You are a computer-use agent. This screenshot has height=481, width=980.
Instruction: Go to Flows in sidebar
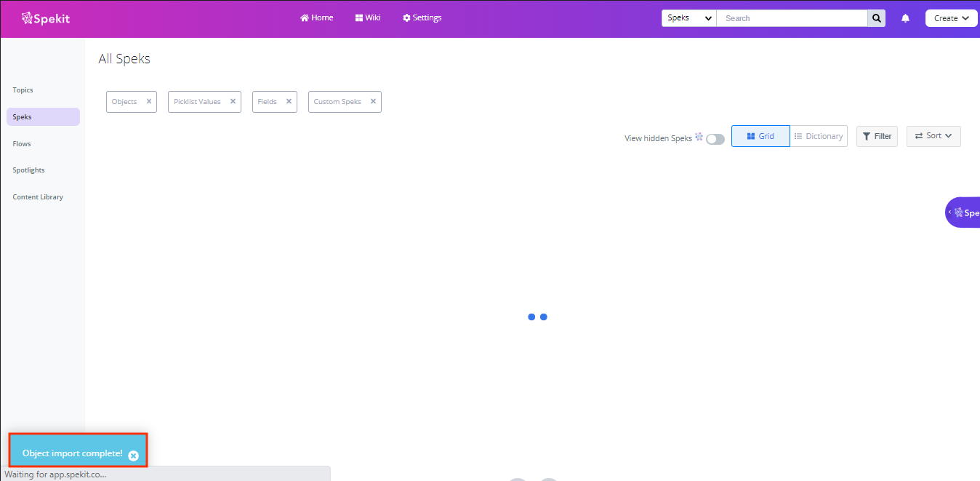(x=22, y=144)
